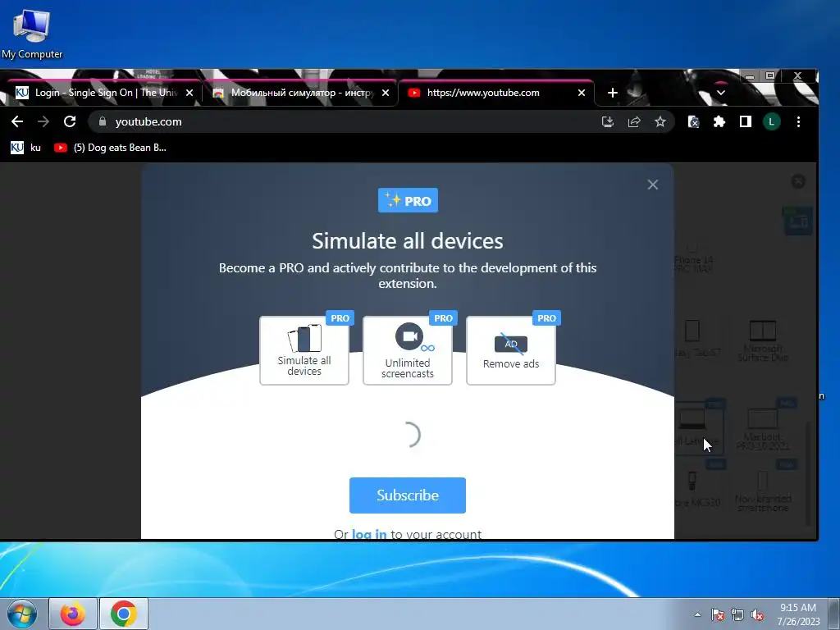Viewport: 840px width, 630px height.
Task: Select Remove ads card
Action: (511, 350)
